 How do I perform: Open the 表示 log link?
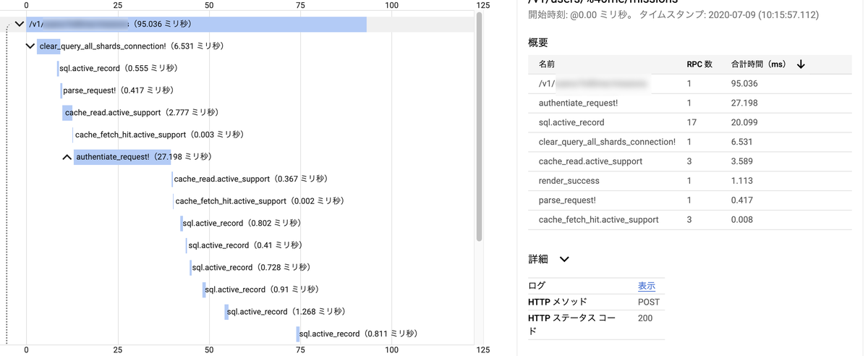[646, 286]
